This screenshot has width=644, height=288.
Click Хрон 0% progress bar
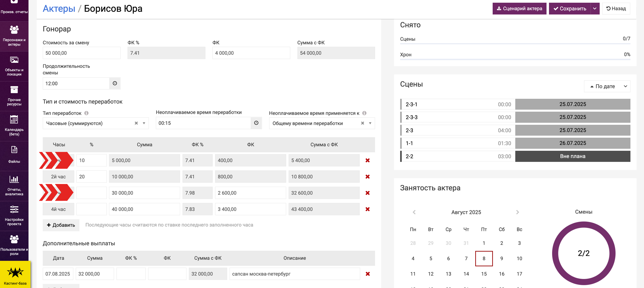tap(515, 59)
